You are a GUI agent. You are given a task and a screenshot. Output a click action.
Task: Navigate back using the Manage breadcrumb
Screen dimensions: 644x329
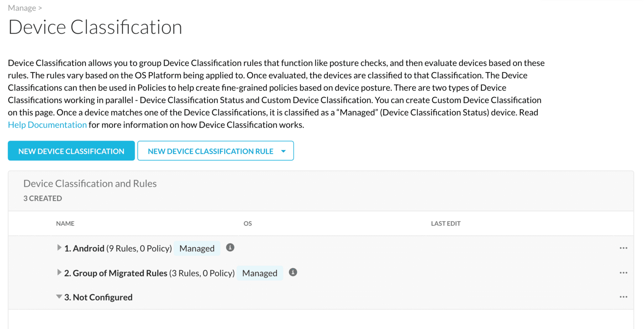coord(22,8)
